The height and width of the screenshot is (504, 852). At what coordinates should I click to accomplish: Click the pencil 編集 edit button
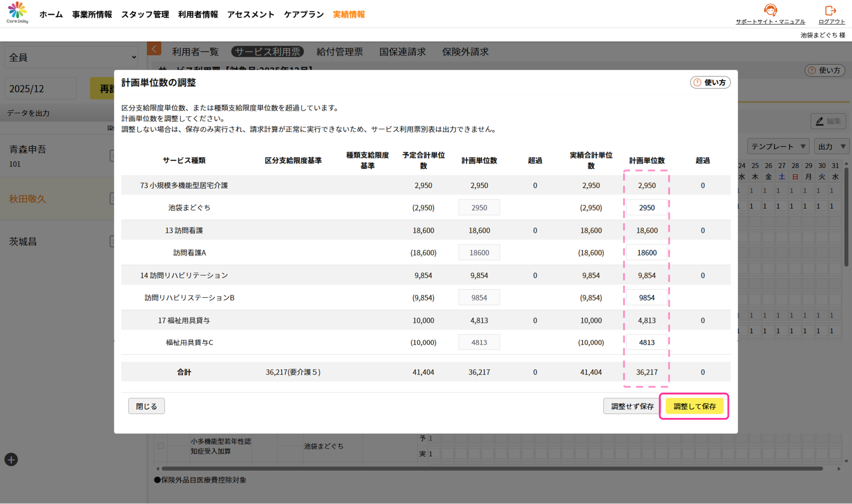click(x=828, y=121)
